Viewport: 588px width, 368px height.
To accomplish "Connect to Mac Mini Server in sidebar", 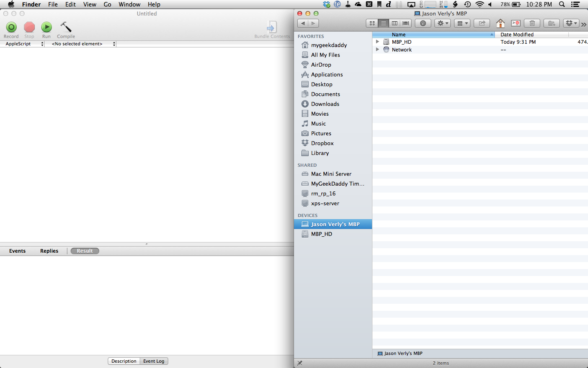I will pos(333,174).
